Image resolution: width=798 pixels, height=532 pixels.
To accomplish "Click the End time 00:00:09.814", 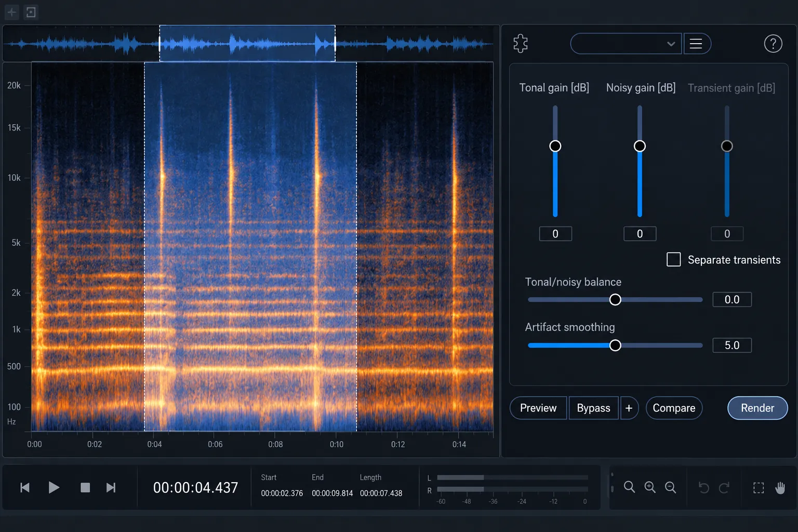I will [x=332, y=494].
